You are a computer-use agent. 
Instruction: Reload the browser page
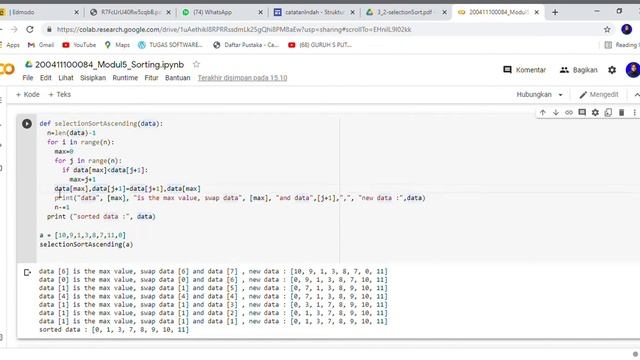pos(30,29)
